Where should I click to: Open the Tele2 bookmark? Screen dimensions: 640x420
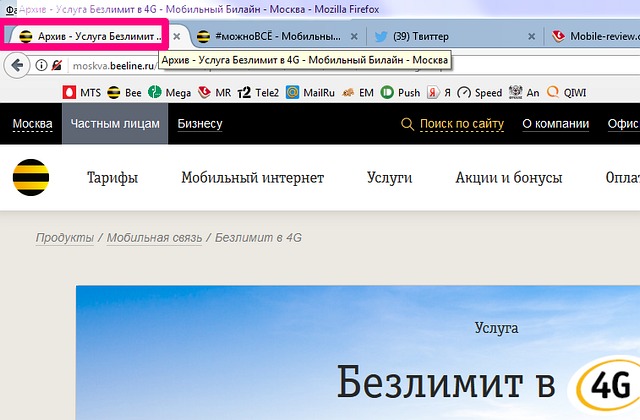[258, 93]
